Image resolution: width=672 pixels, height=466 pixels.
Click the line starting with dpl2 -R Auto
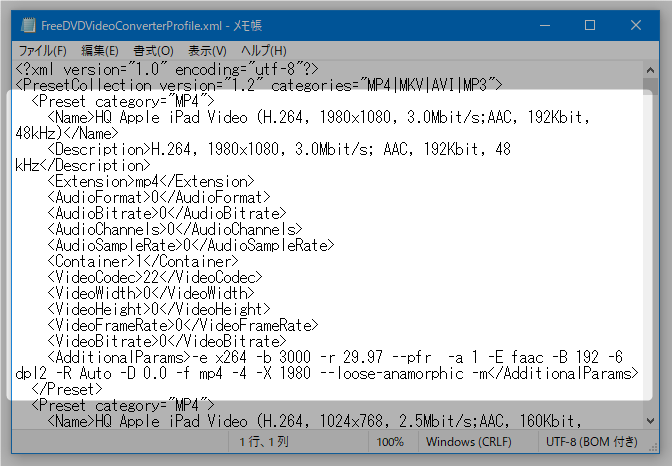click(327, 374)
